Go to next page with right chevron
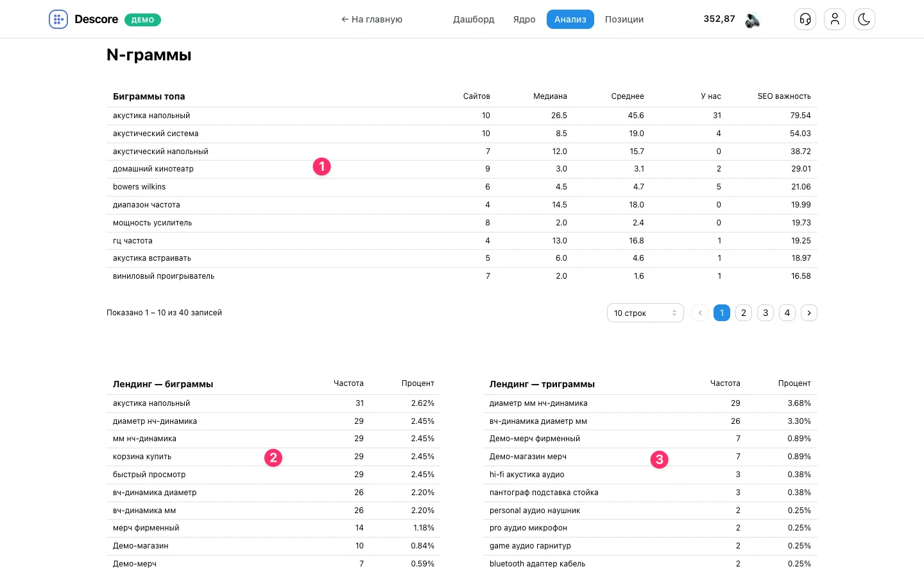Viewport: 924px width, 578px height. pyautogui.click(x=809, y=313)
